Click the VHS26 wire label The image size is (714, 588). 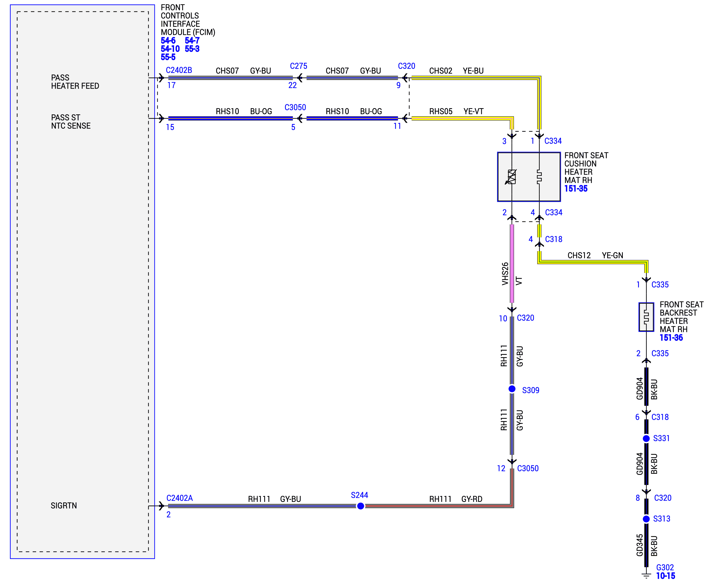pos(505,274)
